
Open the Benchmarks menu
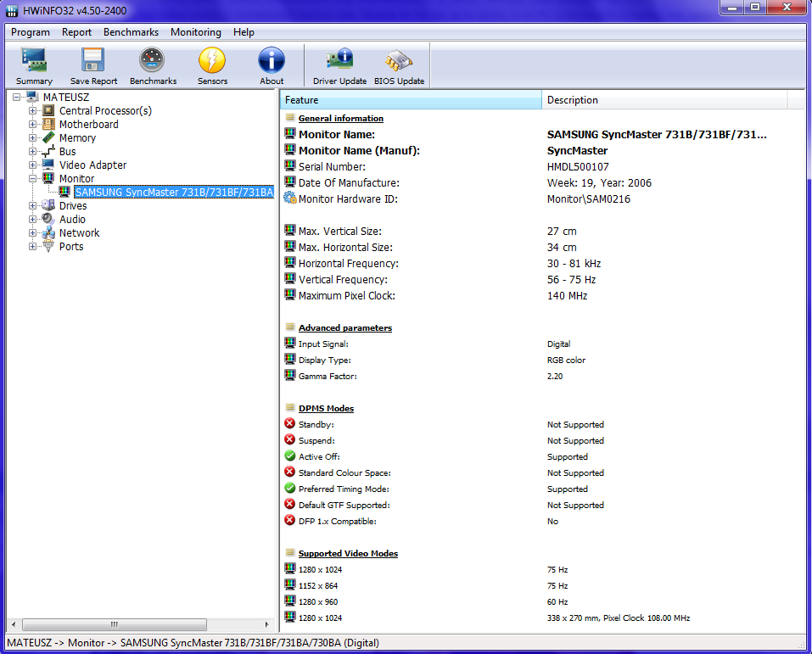(131, 32)
